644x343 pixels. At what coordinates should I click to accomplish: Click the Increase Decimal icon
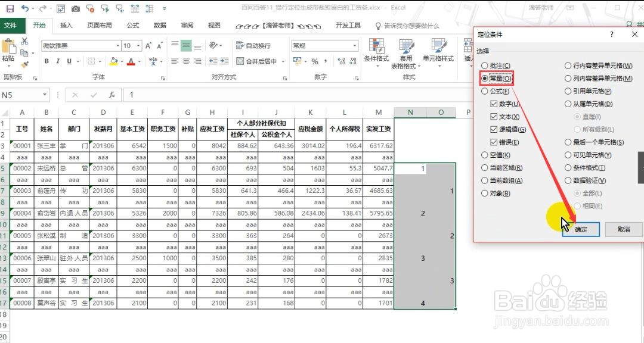pos(341,61)
